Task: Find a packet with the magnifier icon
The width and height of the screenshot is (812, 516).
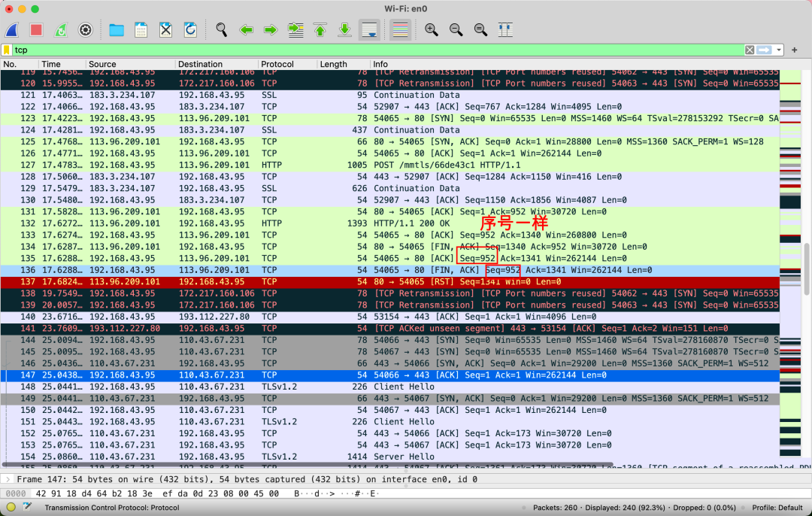Action: tap(221, 30)
